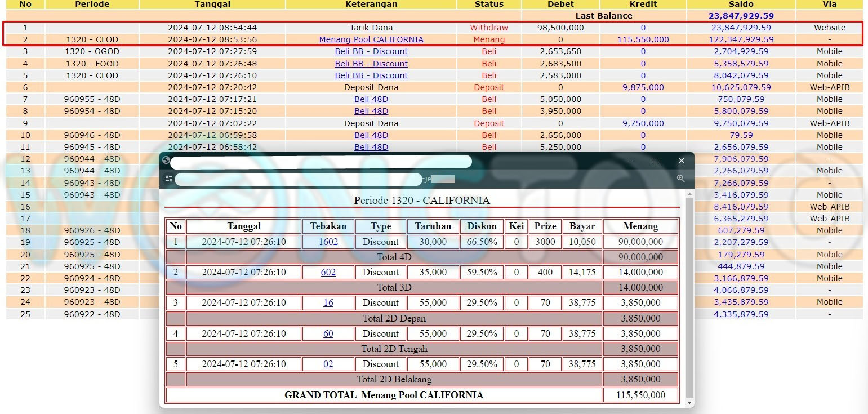
Task: Open the Menang Pool CALIFORNIA link
Action: pos(371,39)
